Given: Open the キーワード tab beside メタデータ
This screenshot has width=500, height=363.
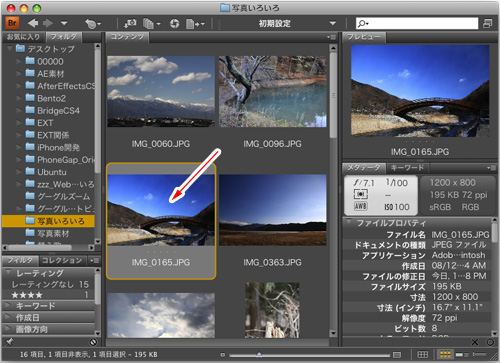Looking at the screenshot, I should (407, 168).
